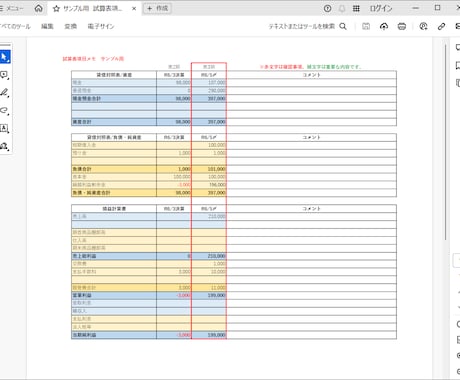Screen dimensions: 460x380
Task: Go to the Home view icon
Action: click(x=39, y=8)
